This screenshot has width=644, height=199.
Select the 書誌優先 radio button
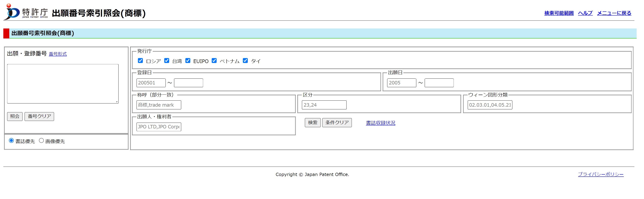11,141
